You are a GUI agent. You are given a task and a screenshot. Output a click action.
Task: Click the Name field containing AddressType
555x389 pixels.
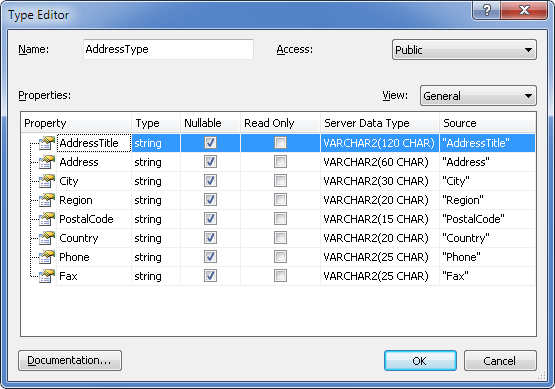(168, 49)
